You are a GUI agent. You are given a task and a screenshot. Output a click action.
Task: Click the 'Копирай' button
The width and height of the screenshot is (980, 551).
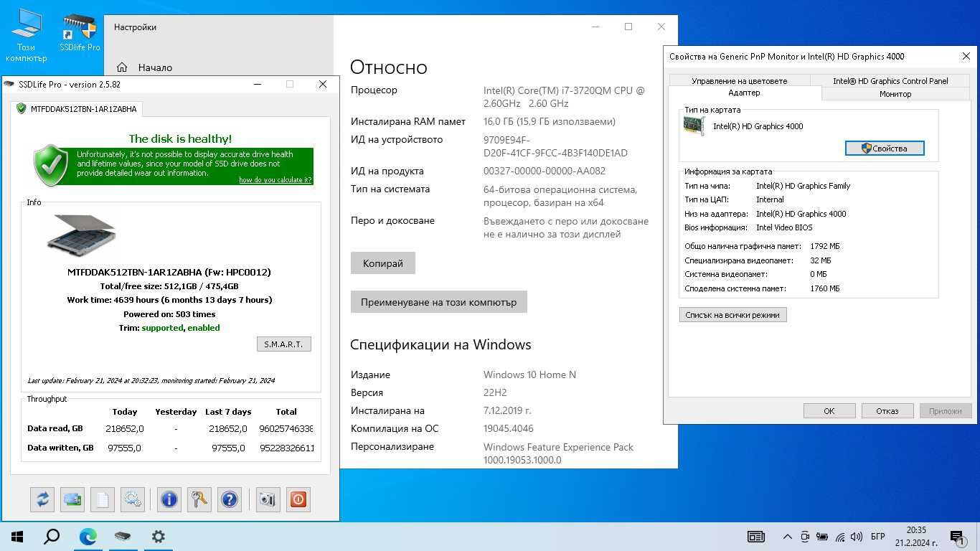click(x=383, y=263)
